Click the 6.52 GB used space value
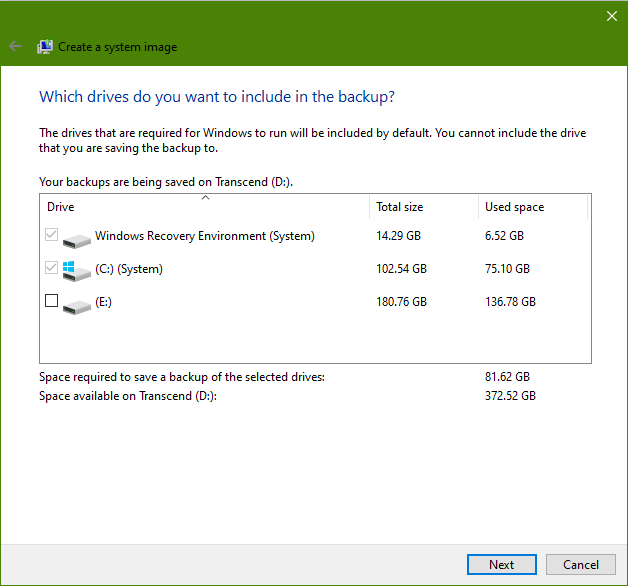 point(504,236)
